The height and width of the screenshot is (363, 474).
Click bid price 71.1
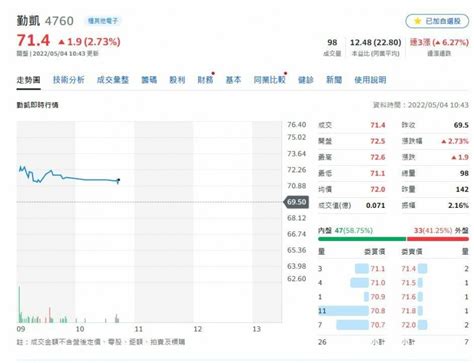378,269
